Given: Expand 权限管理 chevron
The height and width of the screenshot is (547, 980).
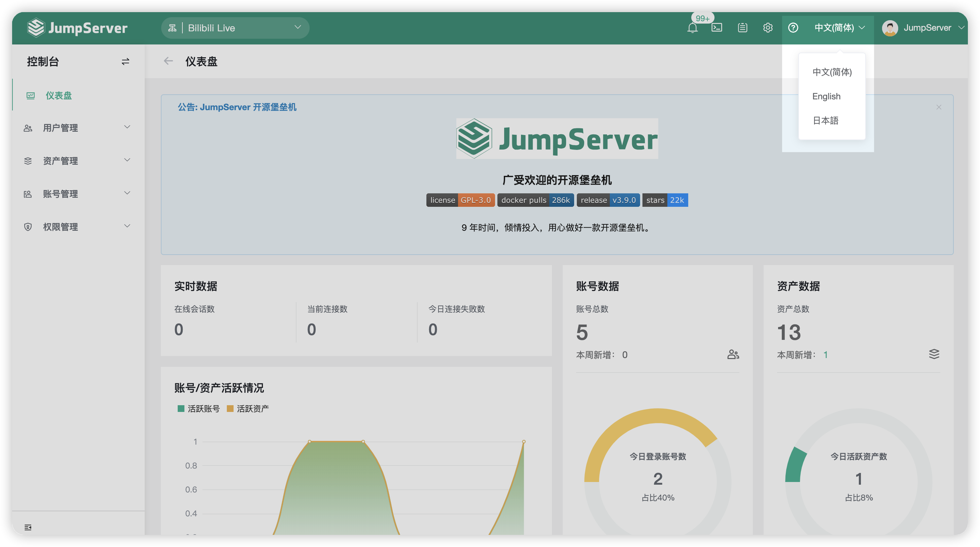Looking at the screenshot, I should tap(127, 226).
